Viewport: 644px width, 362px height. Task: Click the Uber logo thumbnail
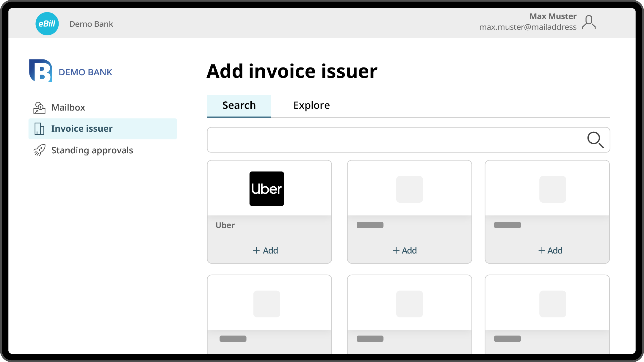(x=267, y=189)
